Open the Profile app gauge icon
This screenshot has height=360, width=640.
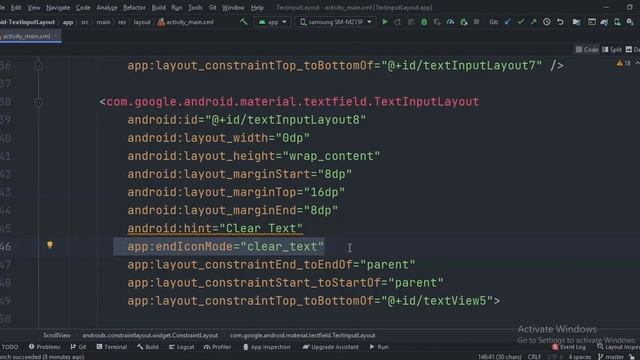450,22
